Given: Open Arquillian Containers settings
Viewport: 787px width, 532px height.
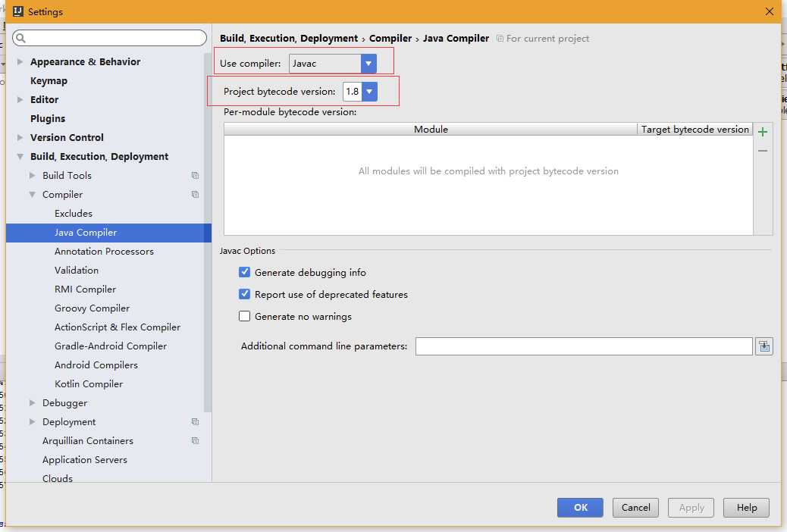Looking at the screenshot, I should tap(88, 440).
